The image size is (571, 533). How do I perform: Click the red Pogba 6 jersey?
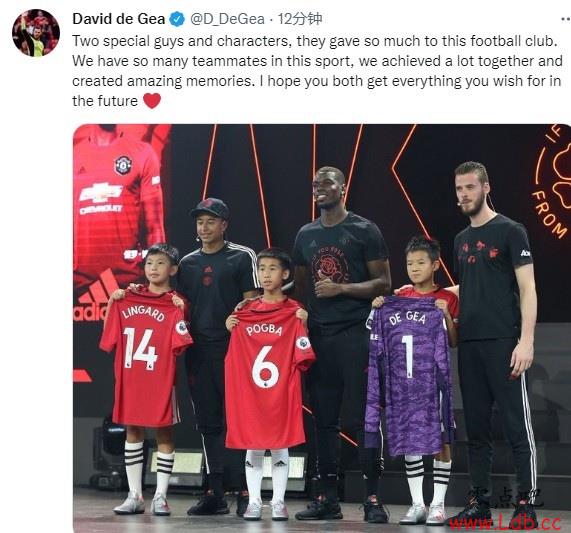point(269,375)
